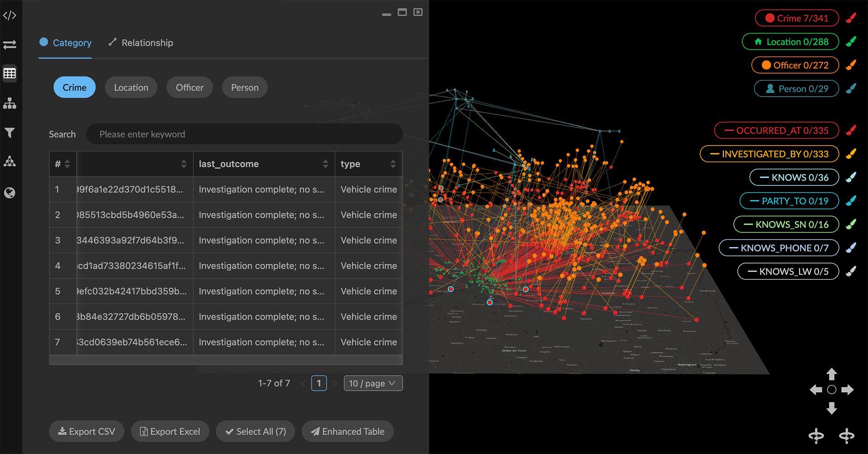Click the globe map sidebar icon
The image size is (868, 454).
(x=9, y=193)
